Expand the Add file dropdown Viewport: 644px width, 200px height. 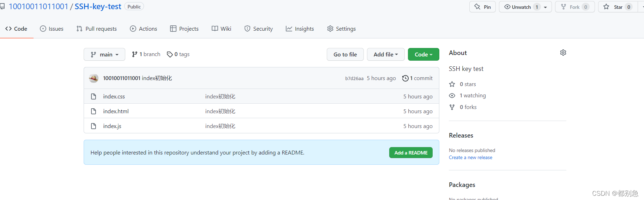point(386,54)
